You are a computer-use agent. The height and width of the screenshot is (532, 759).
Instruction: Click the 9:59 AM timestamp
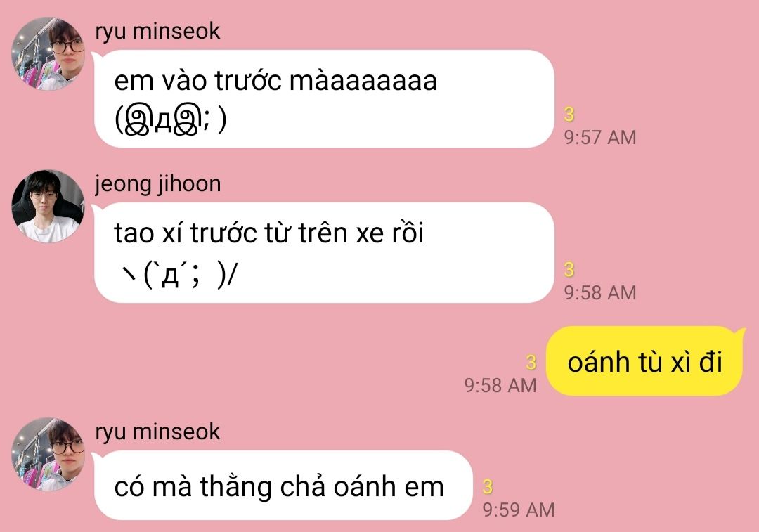[519, 510]
